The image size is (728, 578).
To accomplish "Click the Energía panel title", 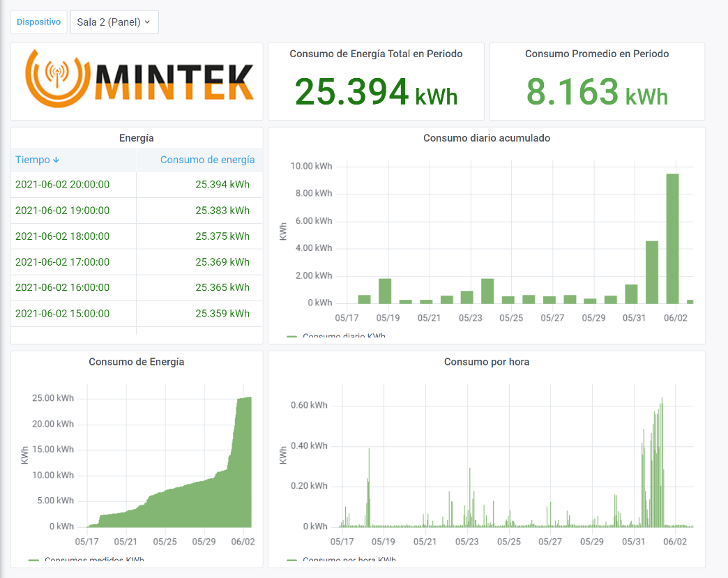I will 136,138.
